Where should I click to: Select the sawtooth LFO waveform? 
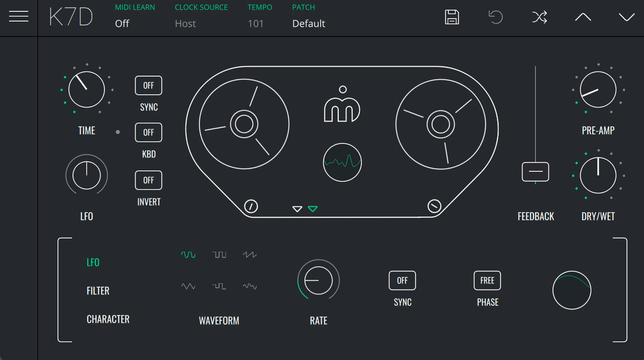click(250, 255)
